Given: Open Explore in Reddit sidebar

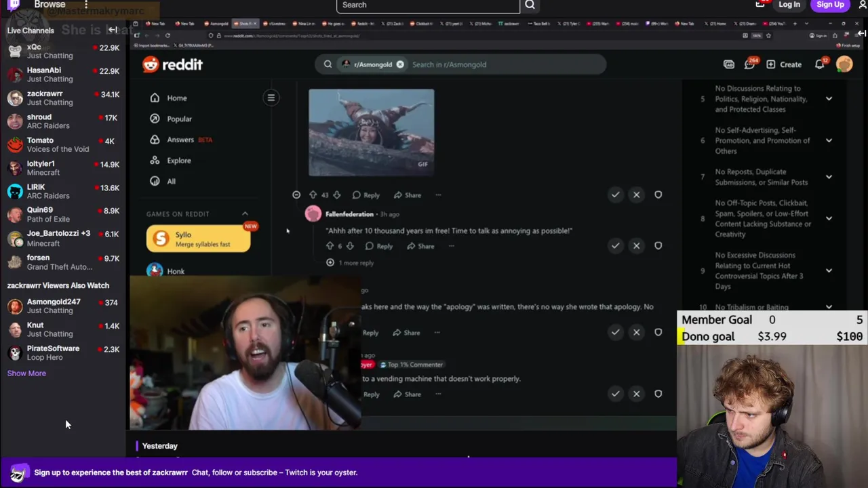Looking at the screenshot, I should point(179,161).
